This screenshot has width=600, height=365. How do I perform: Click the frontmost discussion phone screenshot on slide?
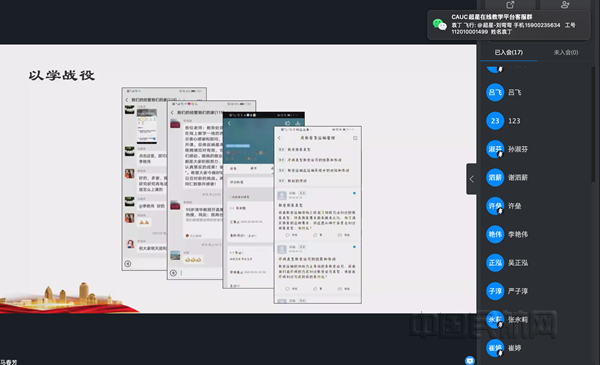[318, 215]
